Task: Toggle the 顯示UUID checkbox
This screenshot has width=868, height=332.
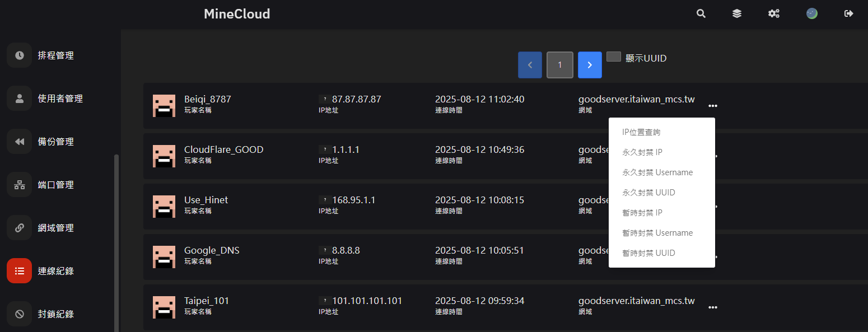Action: (614, 57)
